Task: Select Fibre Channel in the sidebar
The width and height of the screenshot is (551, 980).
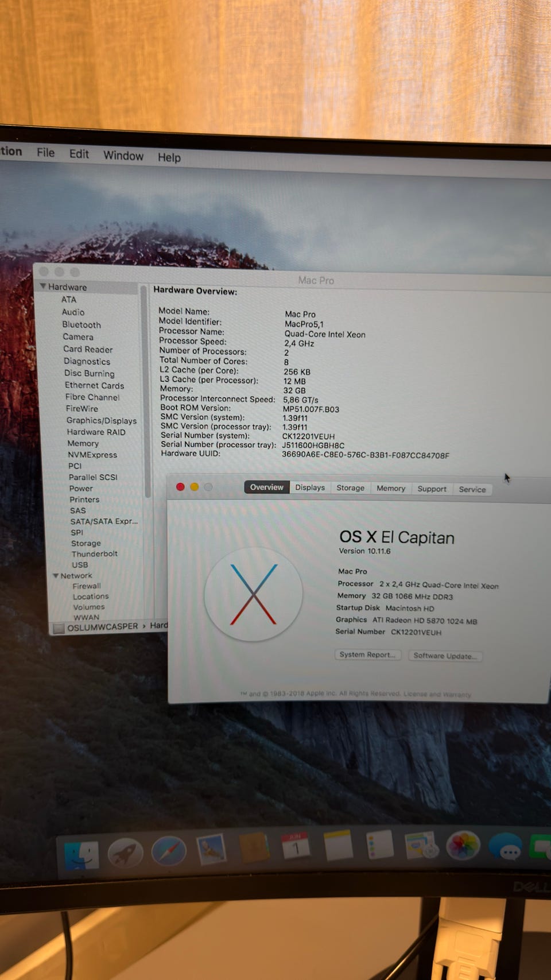Action: pos(92,397)
